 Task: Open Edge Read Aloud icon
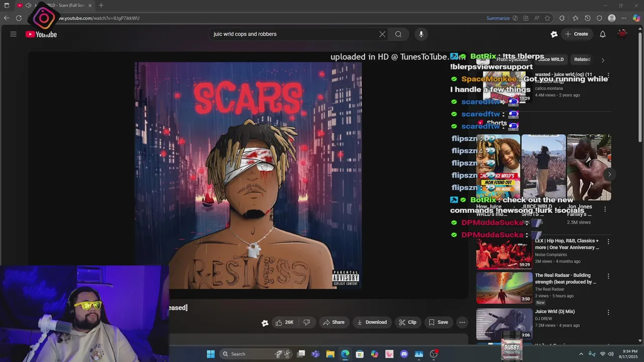coord(537,18)
